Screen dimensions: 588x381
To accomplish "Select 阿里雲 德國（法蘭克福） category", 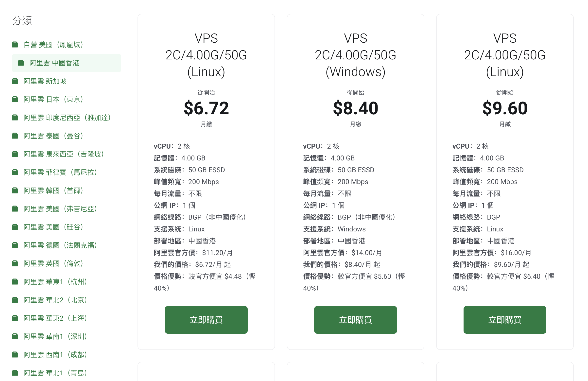I will 60,245.
